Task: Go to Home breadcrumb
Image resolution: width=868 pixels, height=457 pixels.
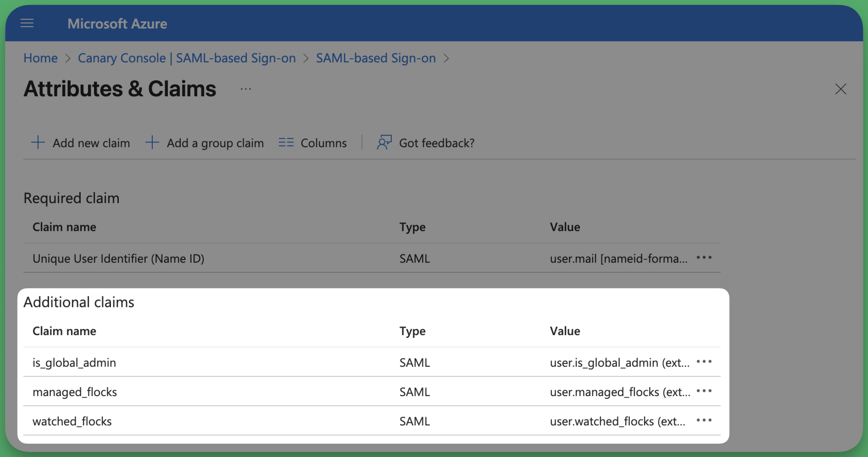Action: click(x=41, y=58)
